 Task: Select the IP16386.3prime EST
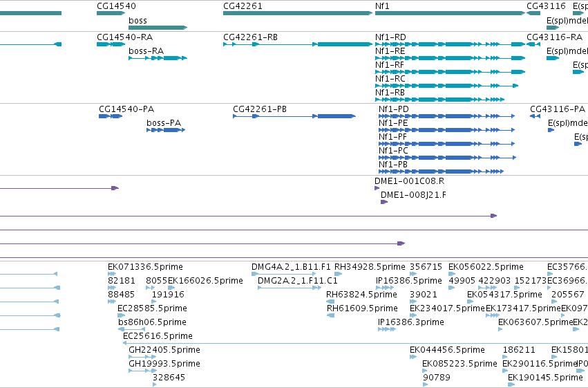point(387,329)
